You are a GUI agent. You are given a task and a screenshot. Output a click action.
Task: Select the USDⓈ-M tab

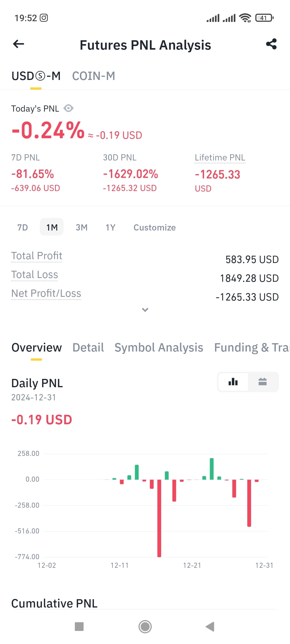point(36,76)
